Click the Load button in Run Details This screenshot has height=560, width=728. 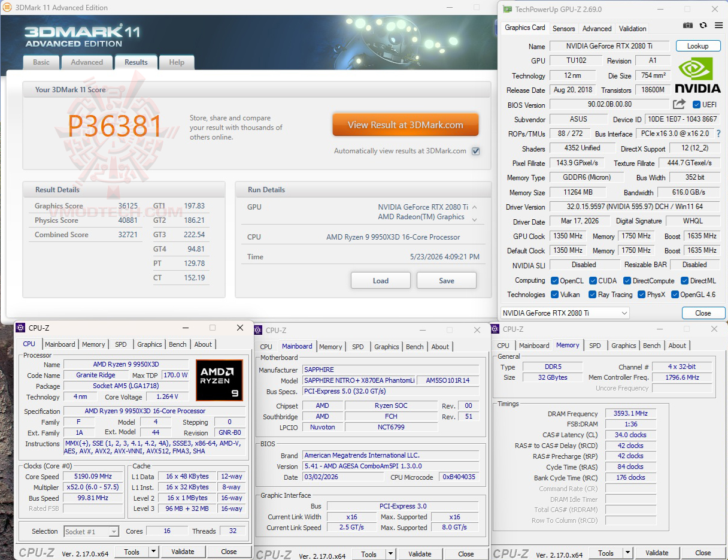coord(380,280)
